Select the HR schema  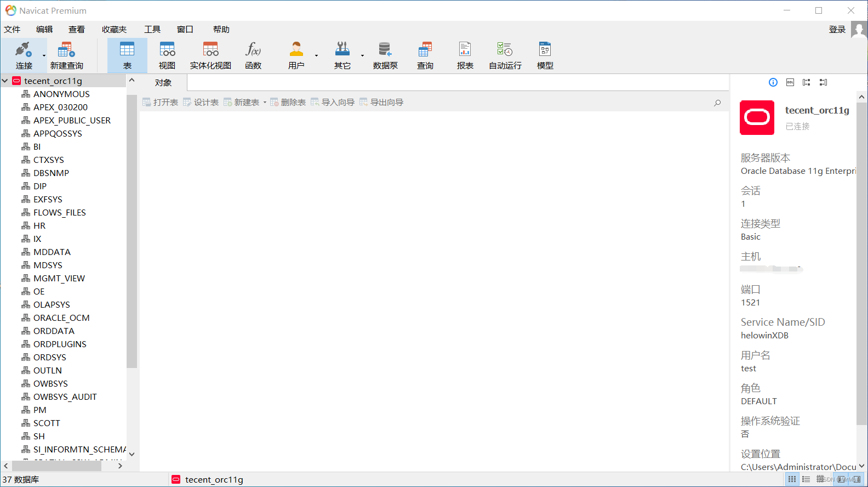point(39,225)
